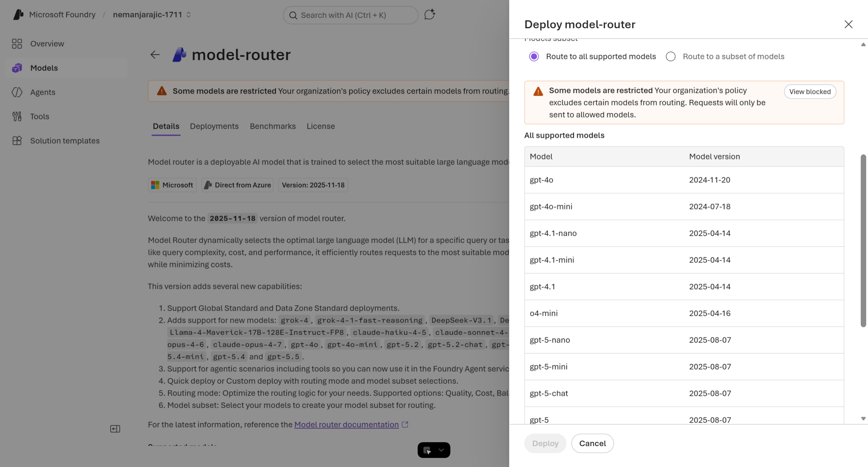Click the gpt-4.1-nano model row
Screen dimensions: 868x467
(x=684, y=233)
